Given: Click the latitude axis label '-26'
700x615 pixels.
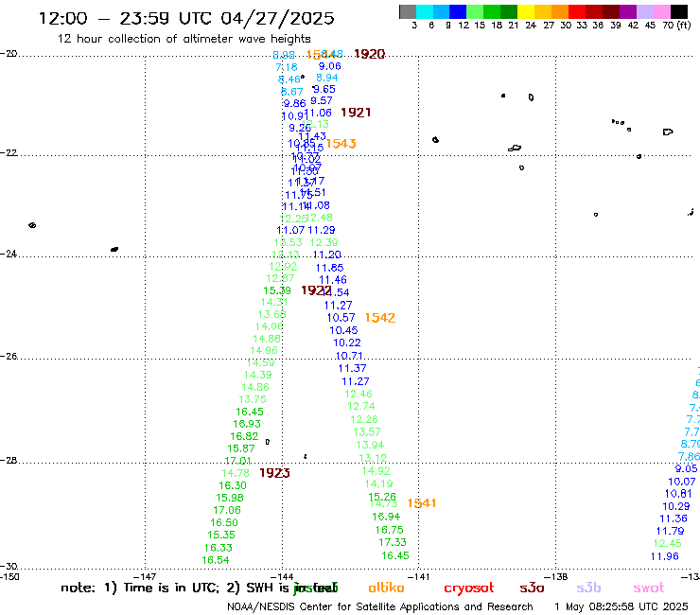Looking at the screenshot, I should pos(9,357).
